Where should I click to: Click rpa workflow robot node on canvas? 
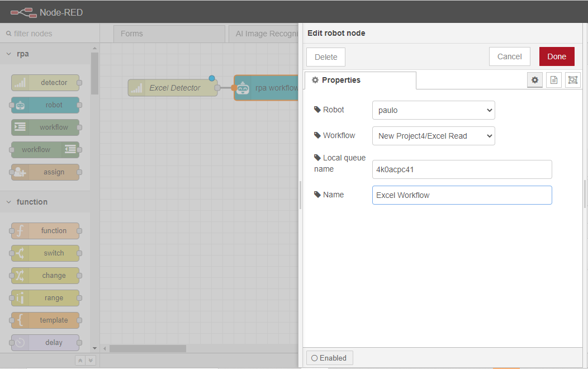click(x=266, y=88)
